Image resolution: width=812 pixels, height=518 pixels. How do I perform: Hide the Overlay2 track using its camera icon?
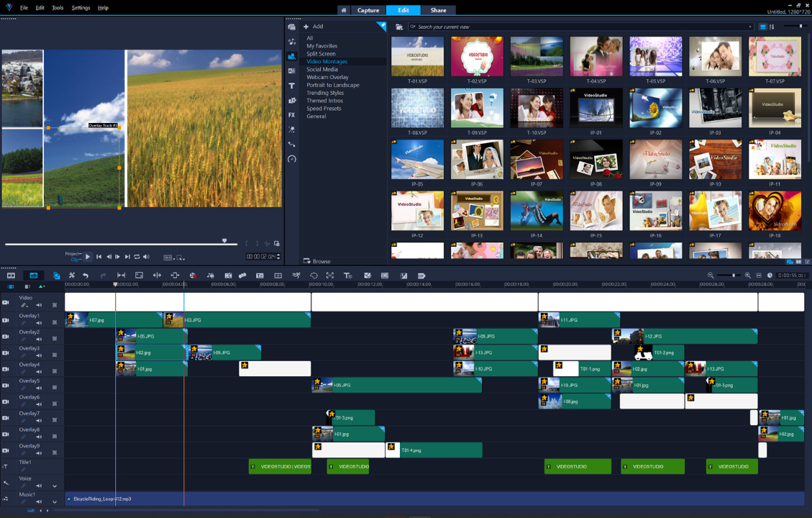click(5, 336)
